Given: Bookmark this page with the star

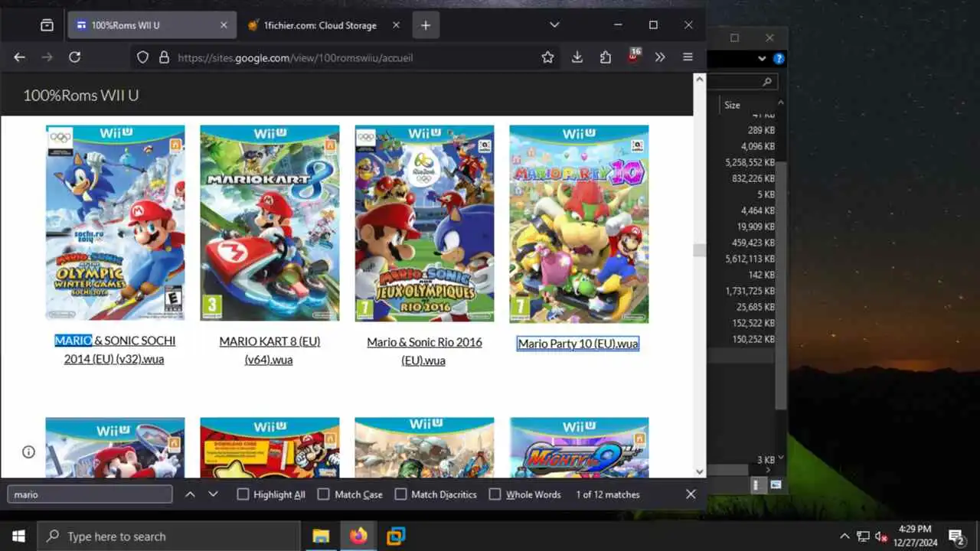Looking at the screenshot, I should coord(547,57).
